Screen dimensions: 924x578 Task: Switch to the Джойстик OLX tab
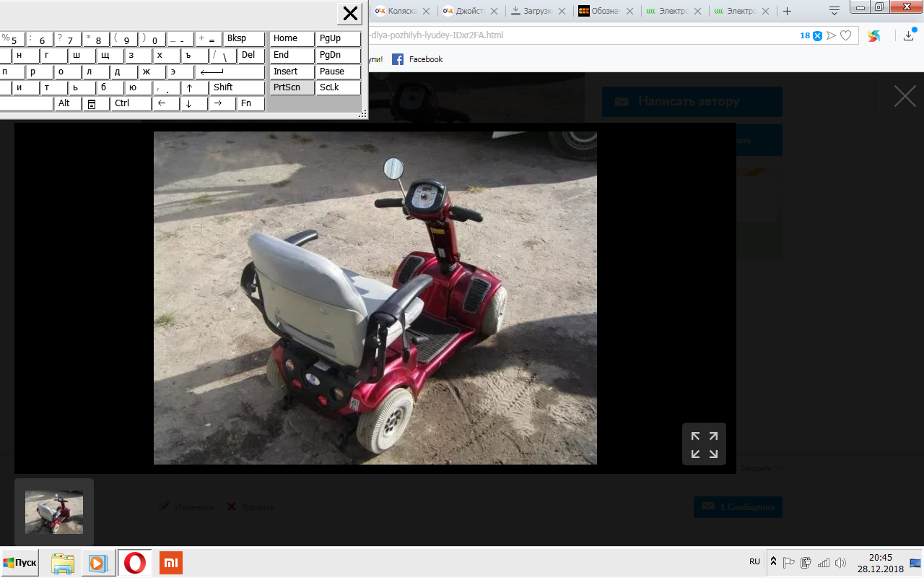(x=469, y=11)
